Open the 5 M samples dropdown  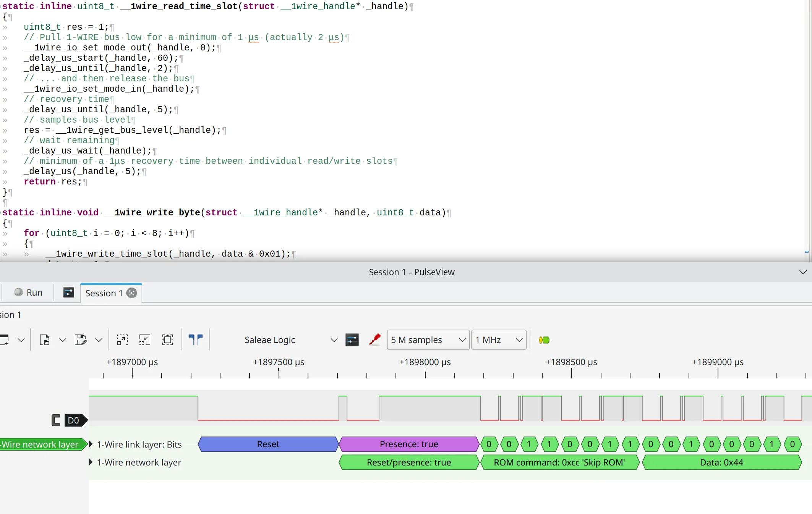tap(428, 340)
